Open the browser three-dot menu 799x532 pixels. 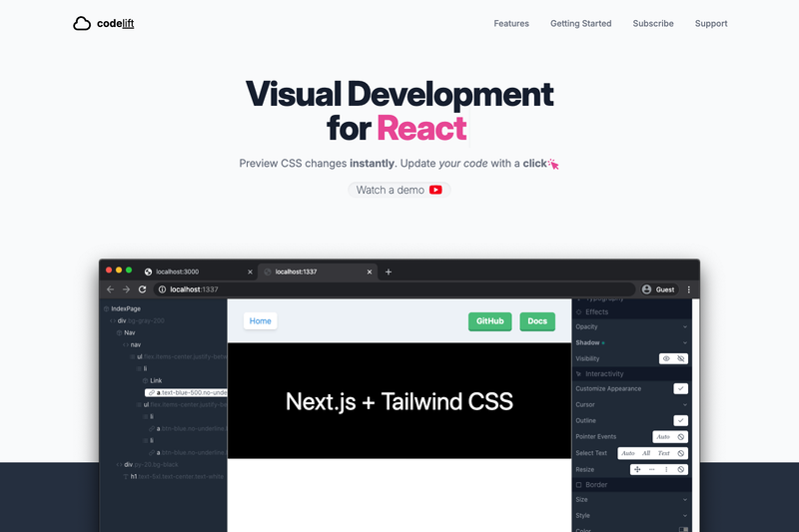689,289
